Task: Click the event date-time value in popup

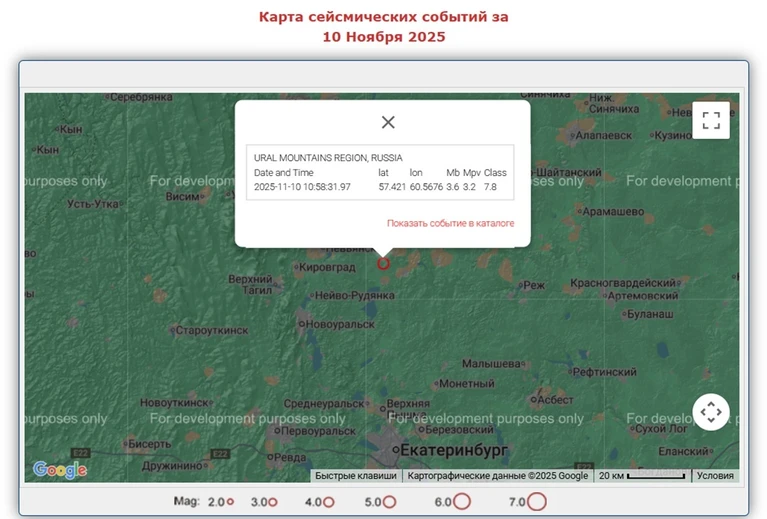Action: [x=302, y=187]
